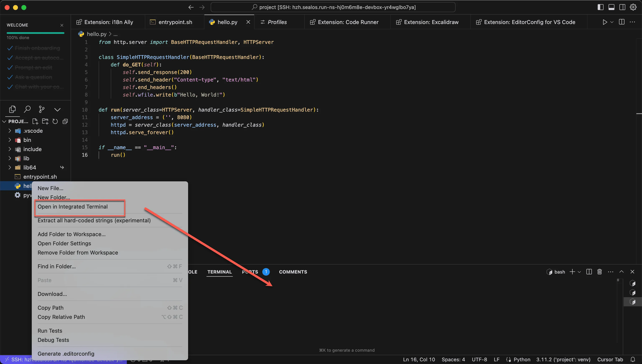Kill terminal with the trash icon
This screenshot has height=364, width=642.
click(x=600, y=272)
